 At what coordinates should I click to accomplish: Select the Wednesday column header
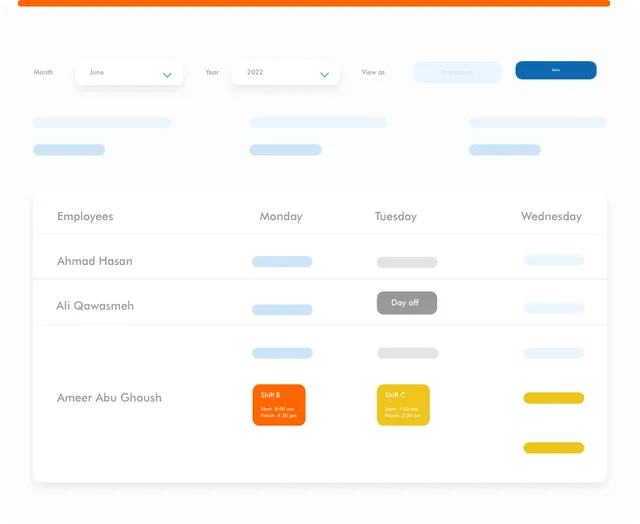pyautogui.click(x=551, y=216)
